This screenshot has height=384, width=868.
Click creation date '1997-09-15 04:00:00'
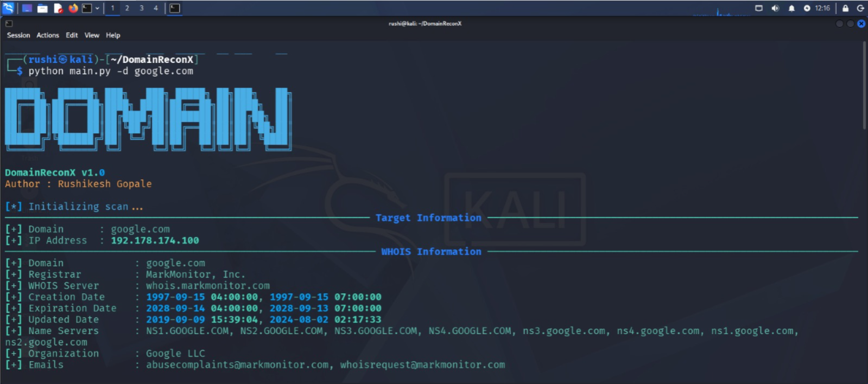click(x=202, y=297)
